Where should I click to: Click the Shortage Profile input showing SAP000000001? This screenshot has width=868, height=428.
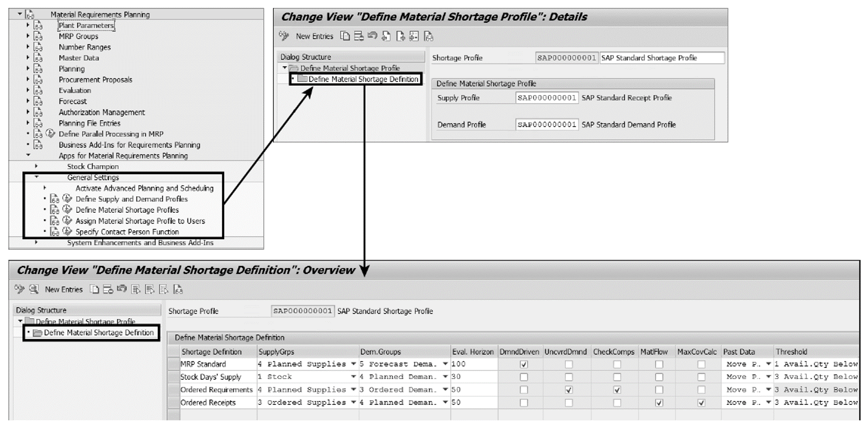point(567,58)
